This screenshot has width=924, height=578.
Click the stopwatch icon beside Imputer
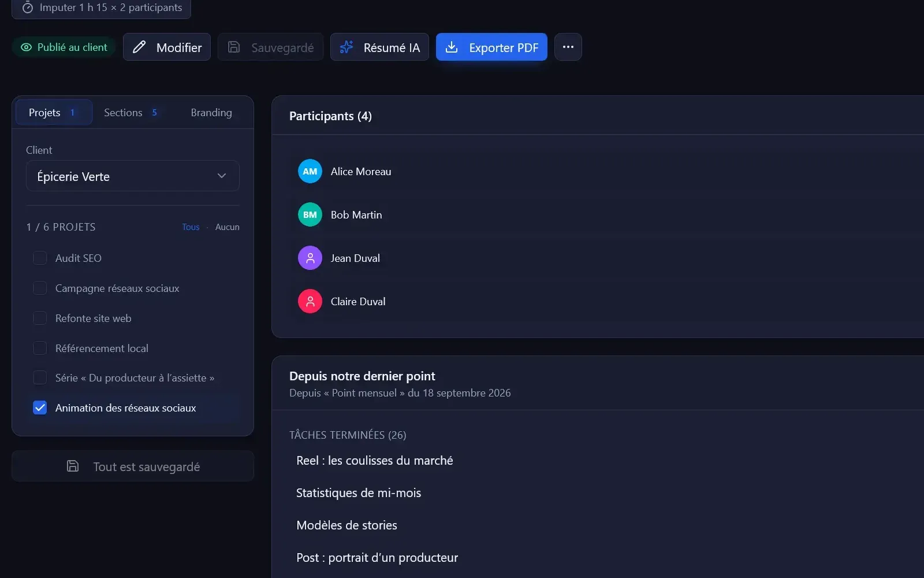click(27, 8)
